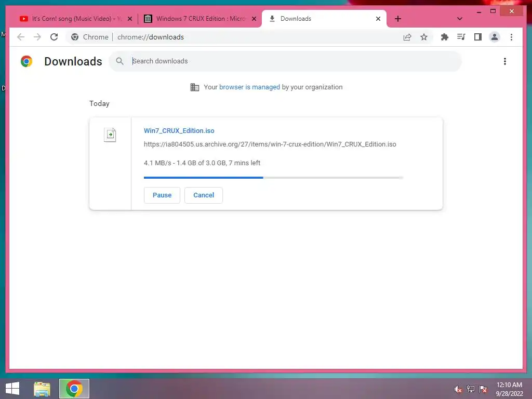Image resolution: width=532 pixels, height=399 pixels.
Task: Open the Action Center flag icon
Action: coord(483,389)
